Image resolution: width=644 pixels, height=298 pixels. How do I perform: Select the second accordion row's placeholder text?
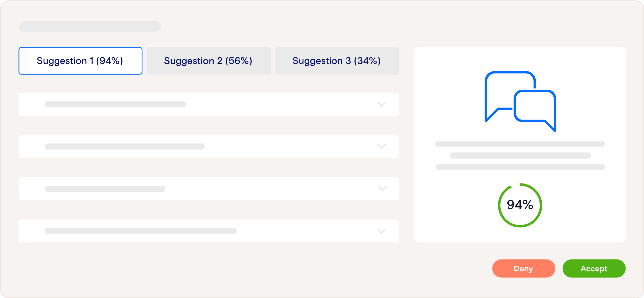[125, 147]
